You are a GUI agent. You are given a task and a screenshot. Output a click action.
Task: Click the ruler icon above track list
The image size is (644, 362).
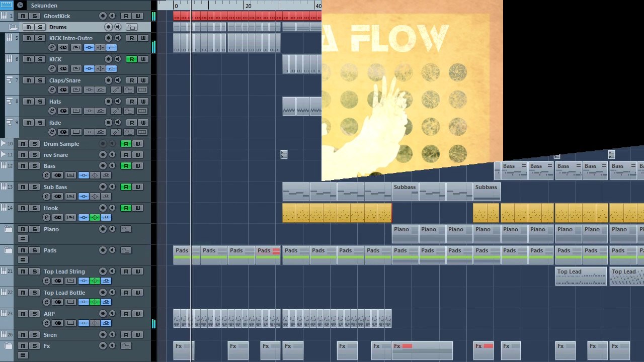tap(6, 5)
